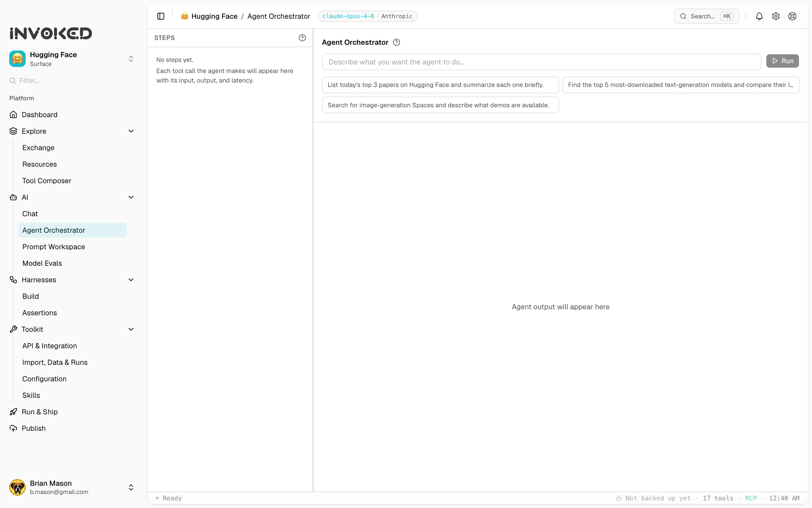Click the Steps panel help icon

point(302,38)
